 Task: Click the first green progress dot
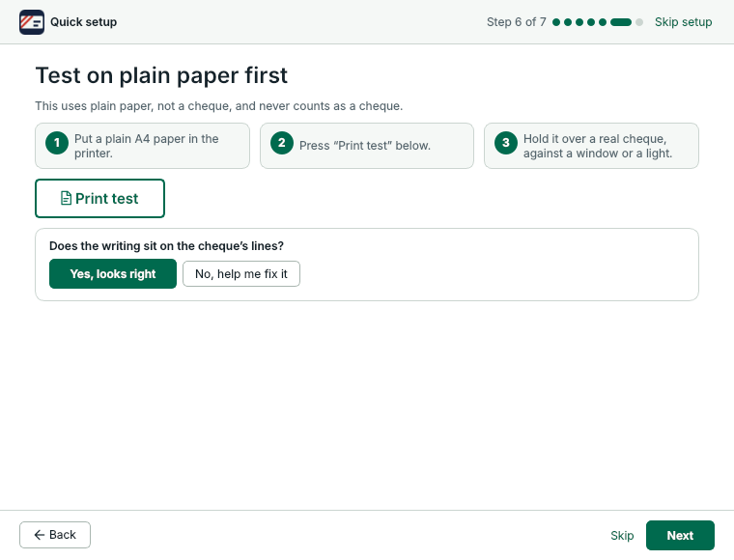(556, 22)
